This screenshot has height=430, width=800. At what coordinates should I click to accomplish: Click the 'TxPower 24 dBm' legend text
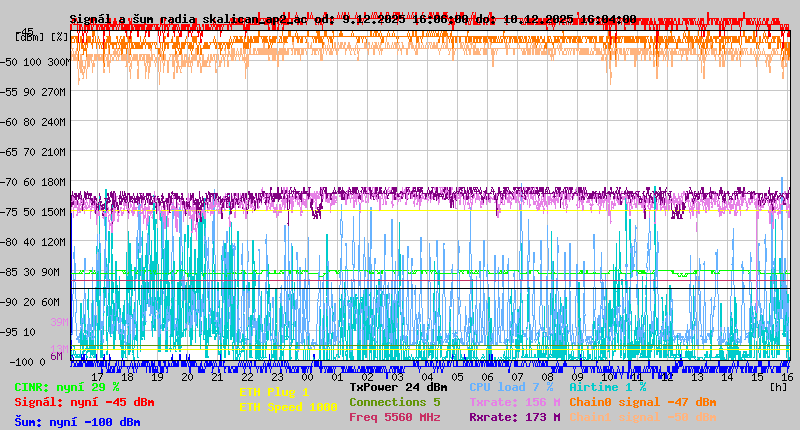tap(398, 388)
